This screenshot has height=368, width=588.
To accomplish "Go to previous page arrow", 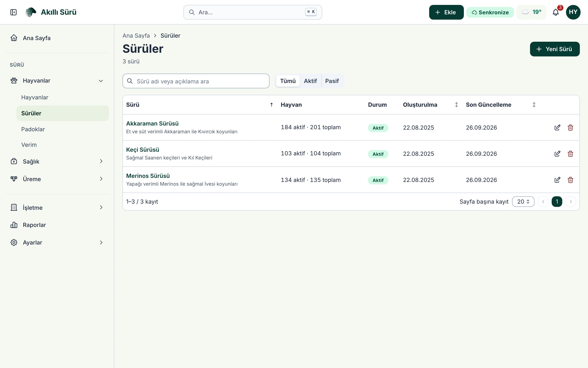I will pyautogui.click(x=543, y=202).
